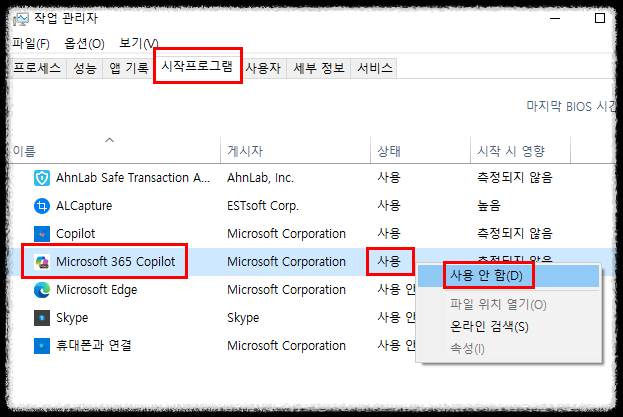This screenshot has width=623, height=417.
Task: Click the 휴대폰과 연결 app icon
Action: pos(42,346)
